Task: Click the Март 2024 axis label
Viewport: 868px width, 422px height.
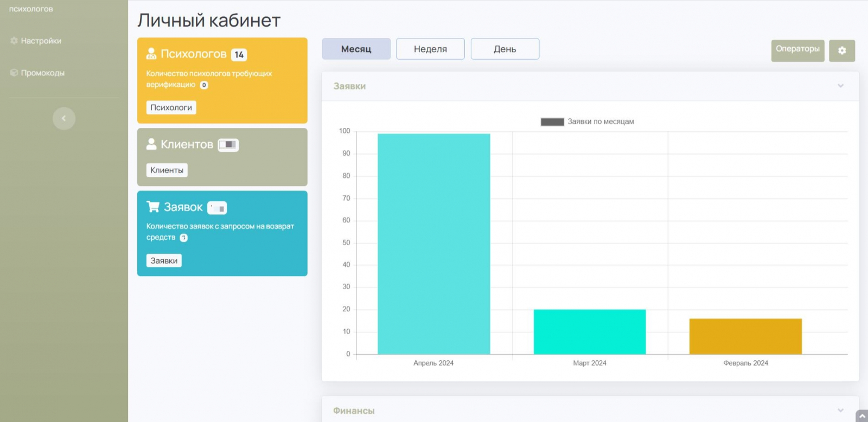Action: click(x=590, y=363)
